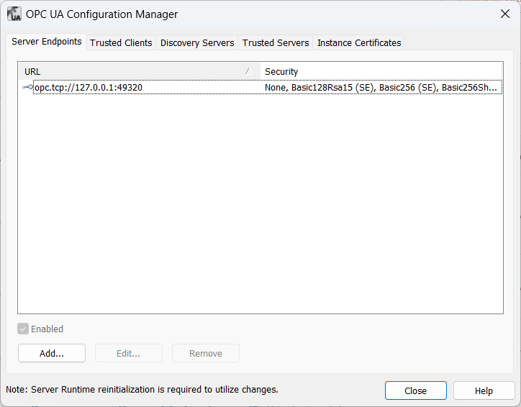Toggle the Enabled checkbox
This screenshot has width=521, height=407.
coord(23,329)
